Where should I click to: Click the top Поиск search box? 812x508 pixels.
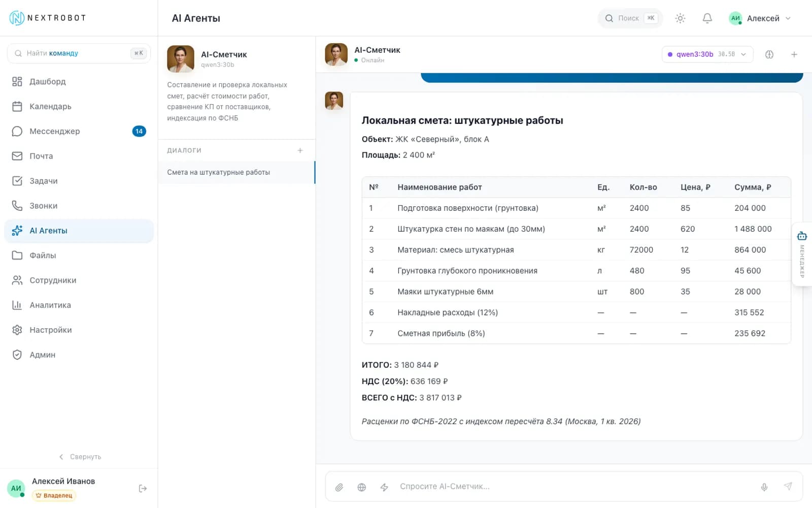point(630,18)
